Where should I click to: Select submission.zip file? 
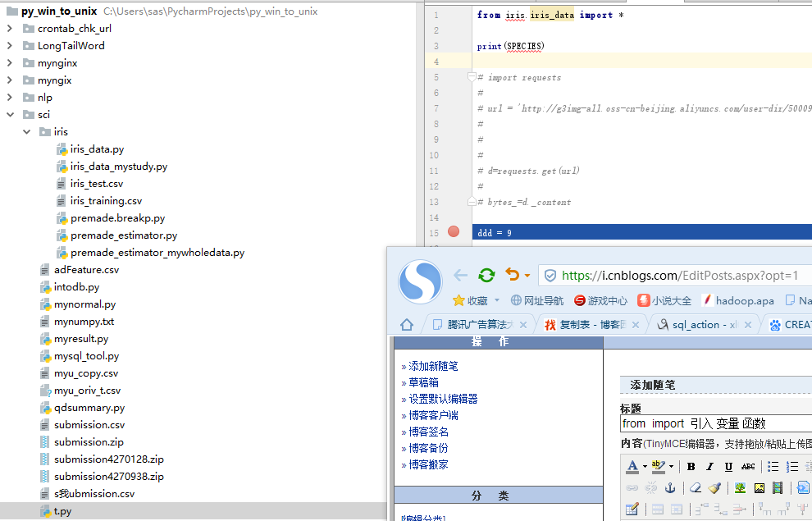pyautogui.click(x=89, y=441)
